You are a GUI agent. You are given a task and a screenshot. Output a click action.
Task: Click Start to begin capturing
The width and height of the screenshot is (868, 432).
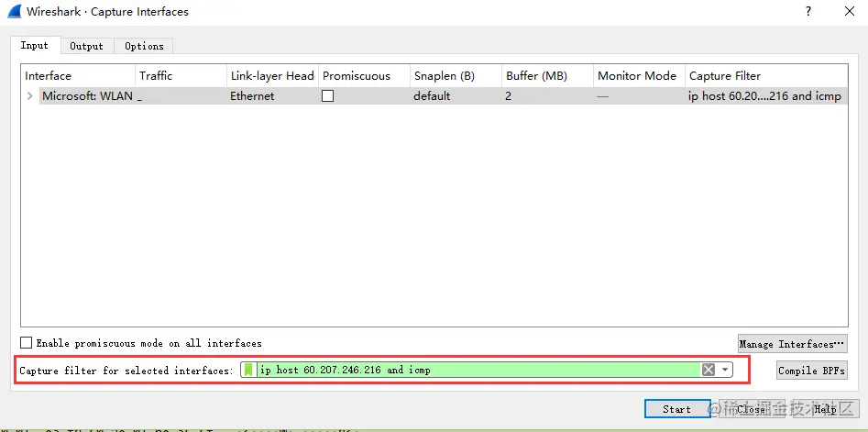[x=677, y=409]
